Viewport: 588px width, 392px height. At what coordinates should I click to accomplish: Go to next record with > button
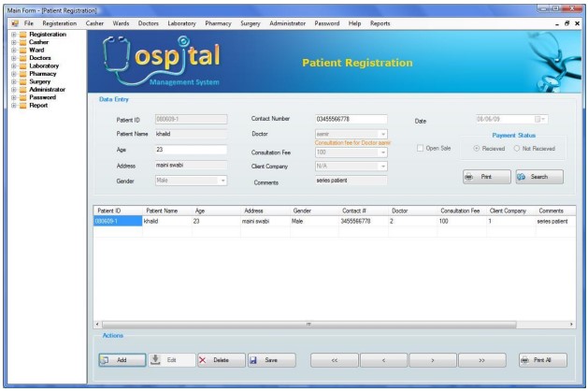pos(433,360)
